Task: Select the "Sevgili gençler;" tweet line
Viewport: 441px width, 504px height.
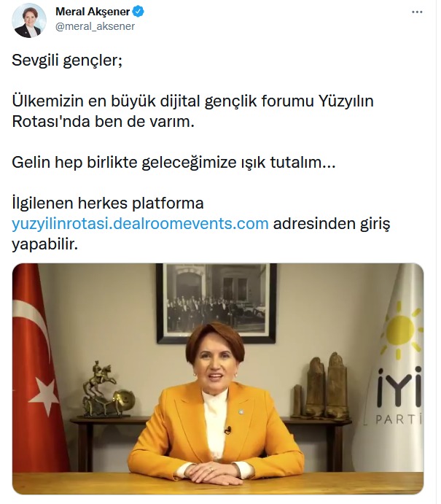Action: tap(67, 60)
